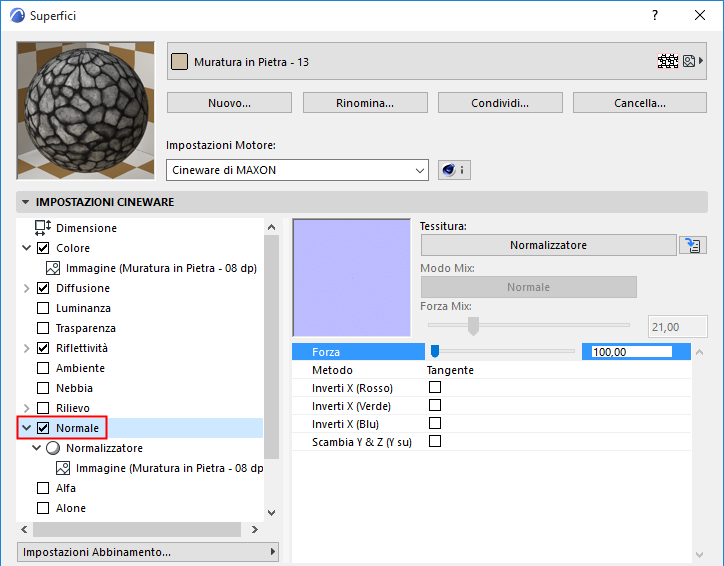The height and width of the screenshot is (566, 724).
Task: Toggle the Riflettività channel checkbox
Action: [43, 348]
